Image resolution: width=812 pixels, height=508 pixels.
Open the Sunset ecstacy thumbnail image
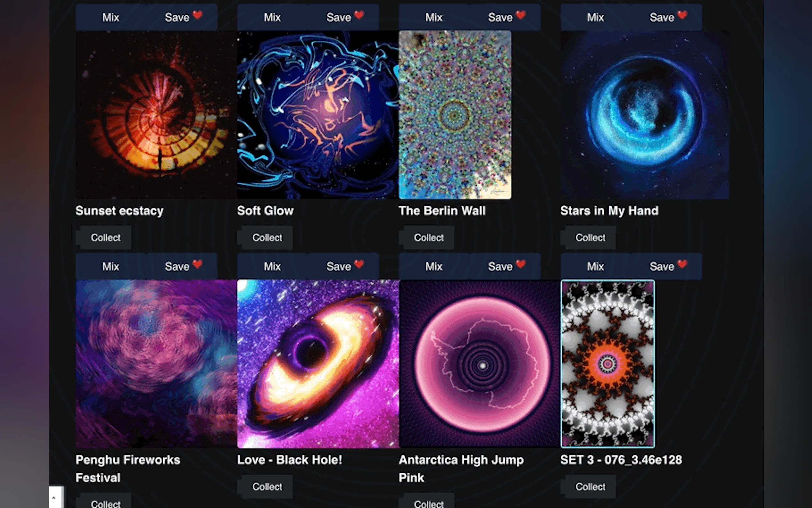pyautogui.click(x=156, y=115)
